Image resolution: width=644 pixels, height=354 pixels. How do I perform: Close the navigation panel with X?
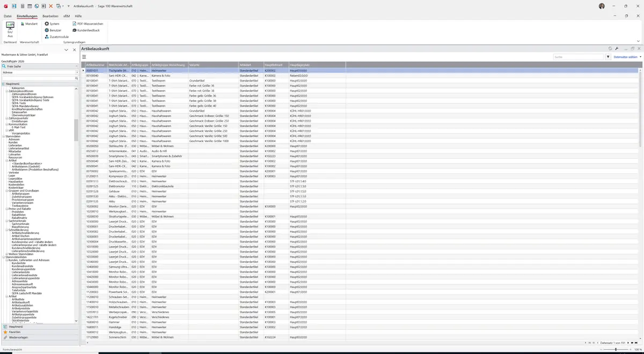click(74, 50)
